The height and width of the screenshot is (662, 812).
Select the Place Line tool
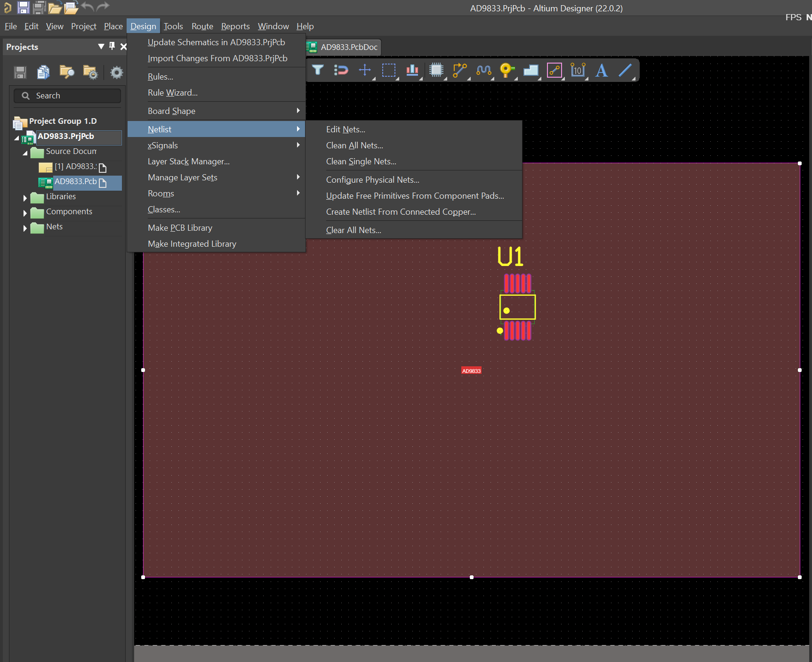click(x=625, y=70)
